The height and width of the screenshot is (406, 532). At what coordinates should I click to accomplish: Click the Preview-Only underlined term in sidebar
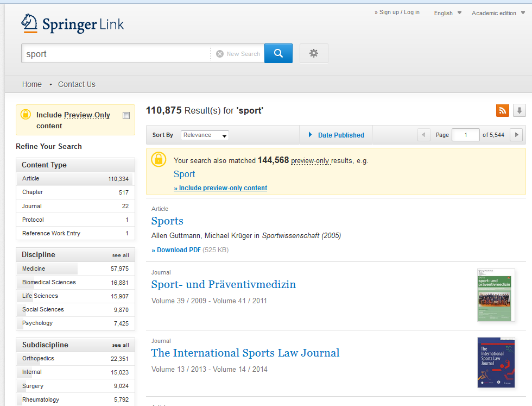[87, 115]
